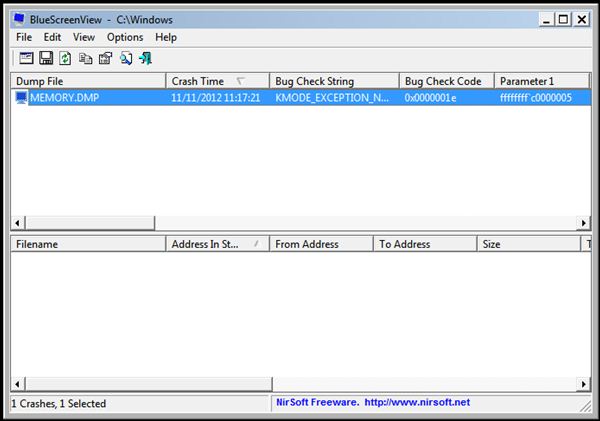Click the BlueScreenView title bar icon
Viewport: 600px width, 421px height.
19,19
